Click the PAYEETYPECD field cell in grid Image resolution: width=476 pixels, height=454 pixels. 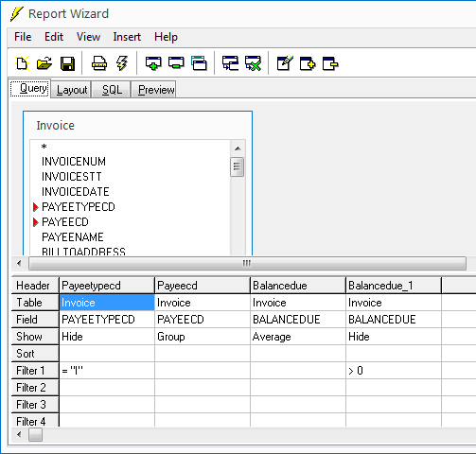[x=107, y=320]
